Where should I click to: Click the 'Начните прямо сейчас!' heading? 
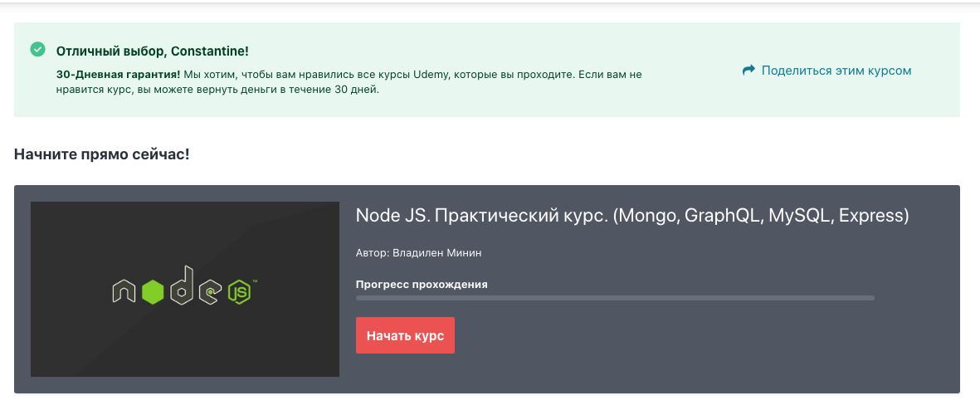pos(102,154)
